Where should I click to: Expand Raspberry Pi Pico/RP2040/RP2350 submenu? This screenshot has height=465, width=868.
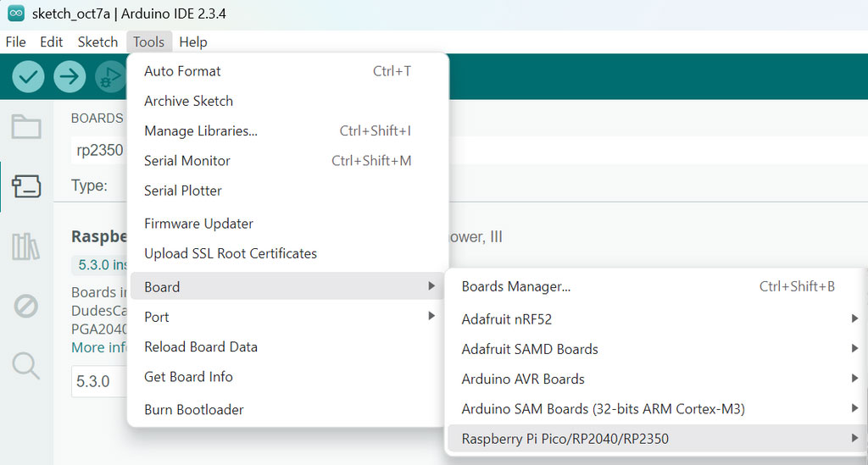pos(656,439)
